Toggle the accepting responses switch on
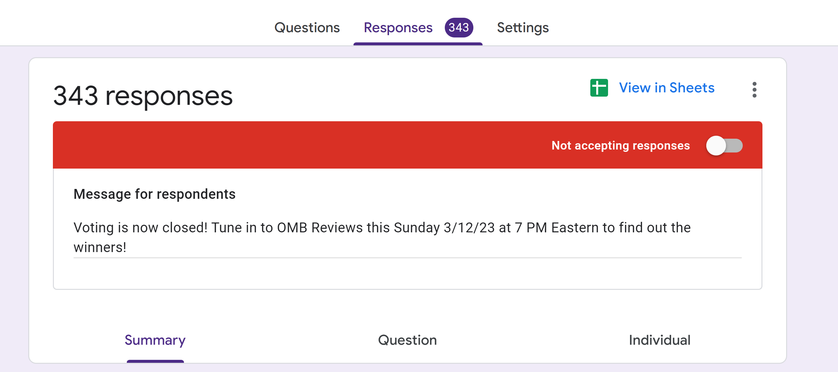Image resolution: width=838 pixels, height=372 pixels. pos(724,146)
